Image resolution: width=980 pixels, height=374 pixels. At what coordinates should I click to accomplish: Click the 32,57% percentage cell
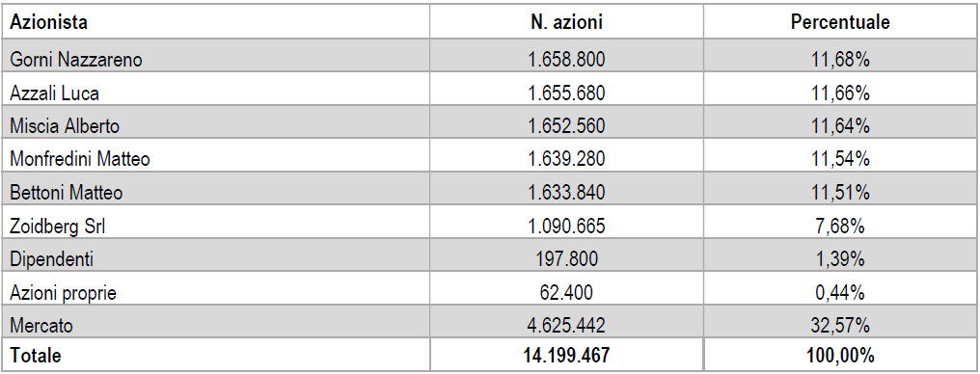click(x=840, y=325)
